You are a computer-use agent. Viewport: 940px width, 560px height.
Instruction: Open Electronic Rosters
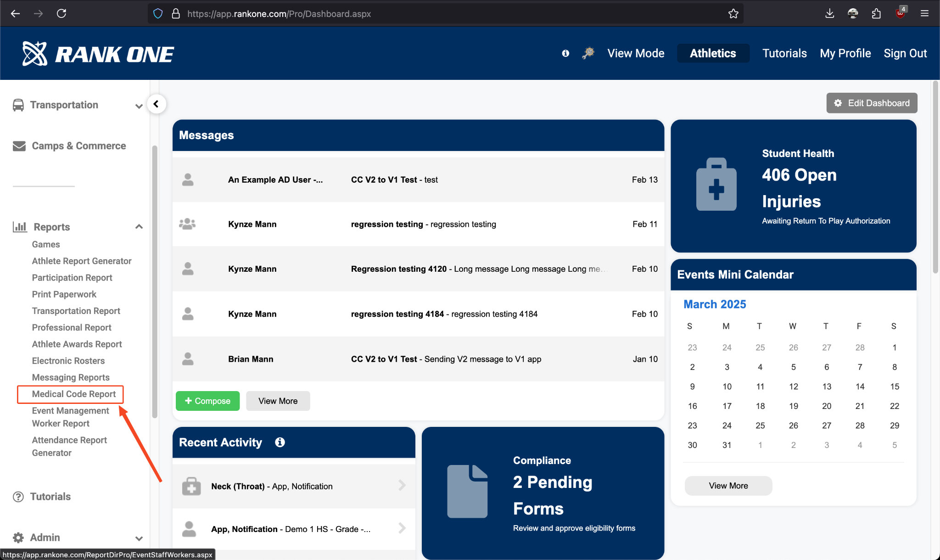pyautogui.click(x=68, y=361)
